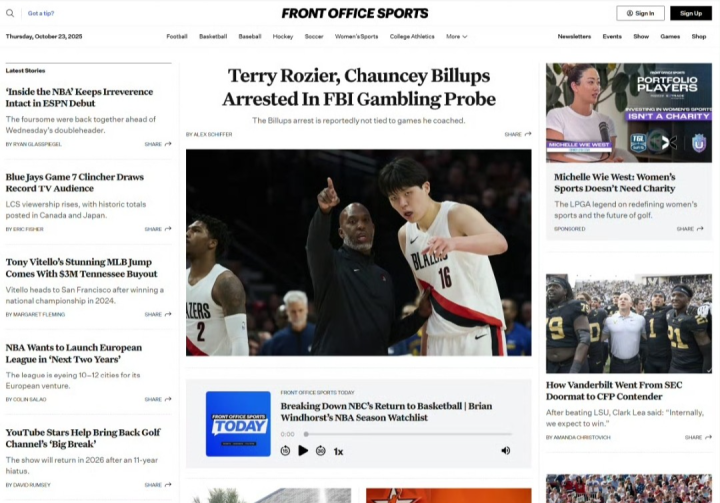Viewport: 720px width, 503px height.
Task: Open YouTube Stars Golf Channel 'Big Break' story
Action: (x=83, y=438)
